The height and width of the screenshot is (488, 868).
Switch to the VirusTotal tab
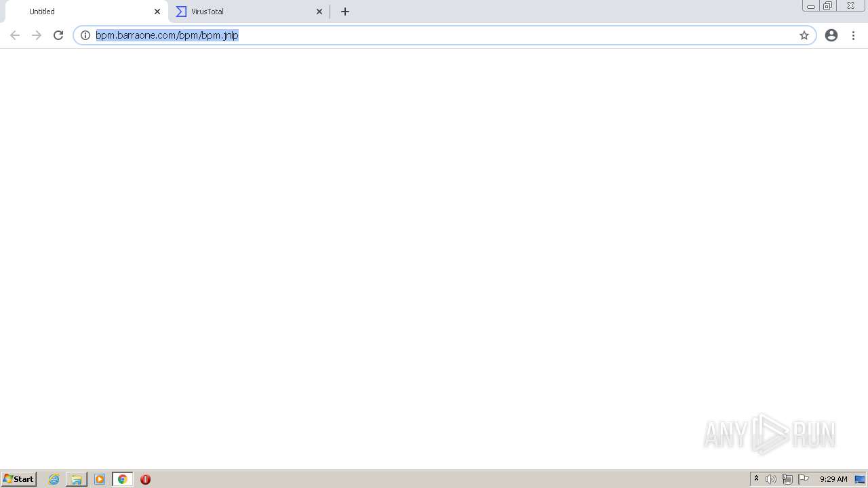coord(248,12)
